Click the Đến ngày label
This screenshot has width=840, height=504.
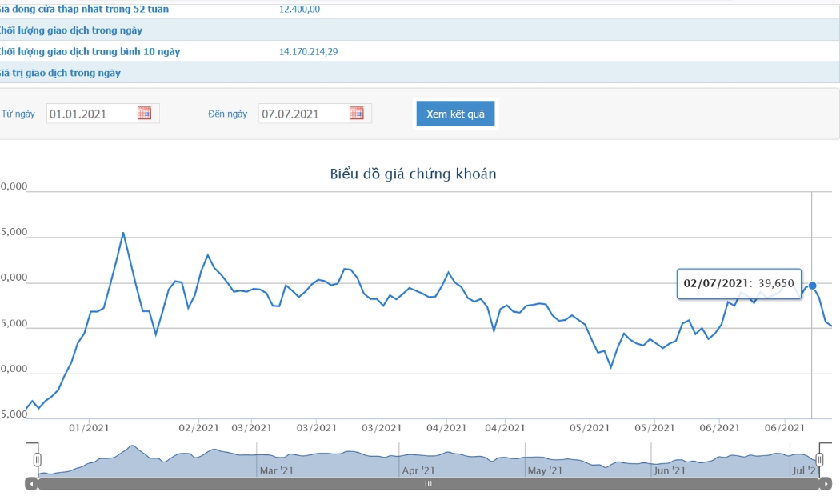tap(228, 114)
